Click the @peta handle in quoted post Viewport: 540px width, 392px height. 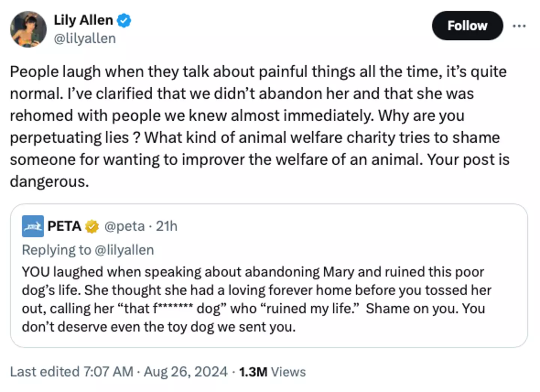pos(124,226)
